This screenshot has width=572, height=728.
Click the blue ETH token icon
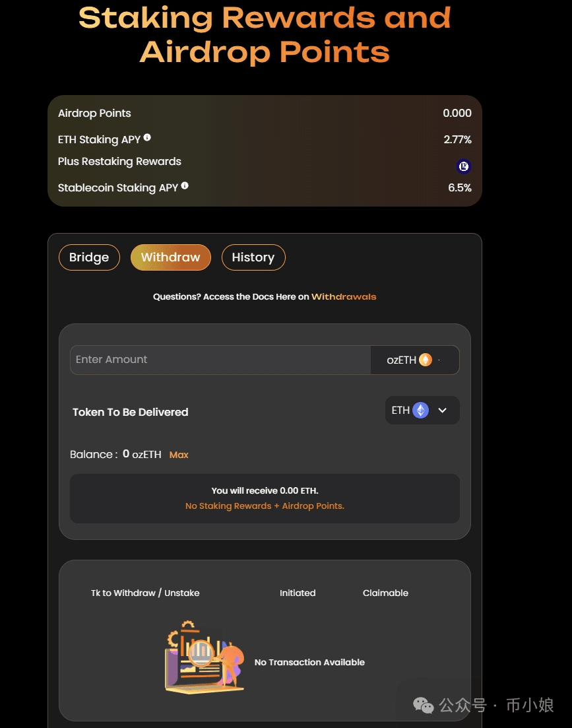(x=421, y=411)
